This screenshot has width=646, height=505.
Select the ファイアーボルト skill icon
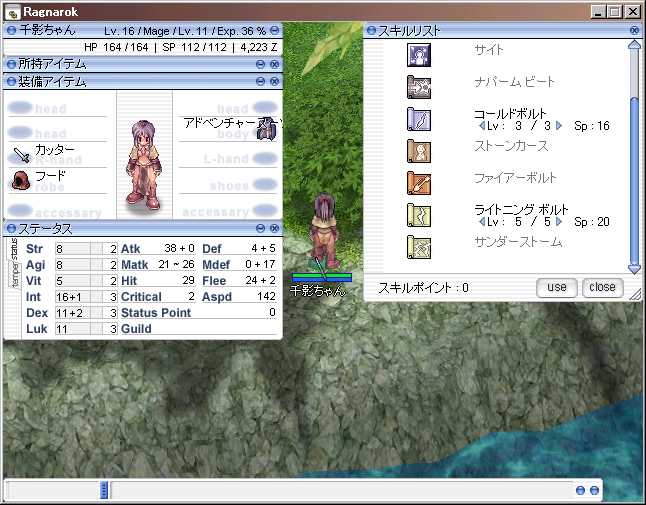click(419, 183)
